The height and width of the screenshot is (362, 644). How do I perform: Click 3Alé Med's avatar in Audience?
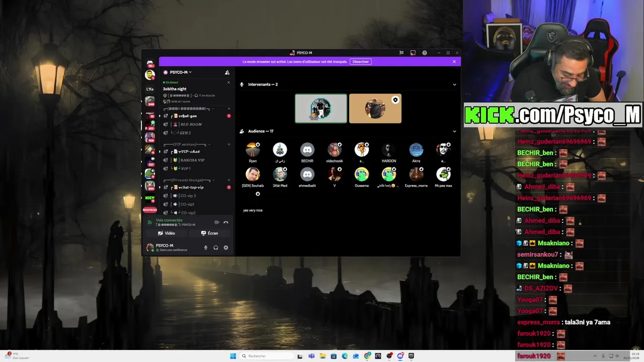pos(280,174)
